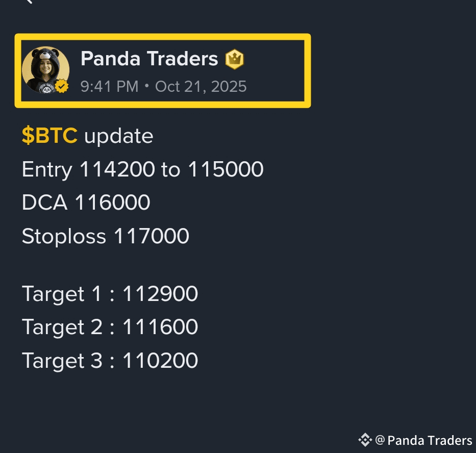Tap the back arrow at top-left

coord(29,2)
